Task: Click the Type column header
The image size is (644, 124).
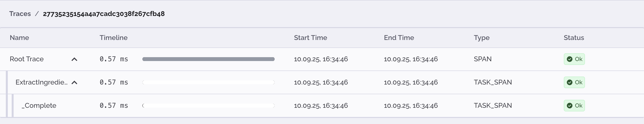Action: 481,38
